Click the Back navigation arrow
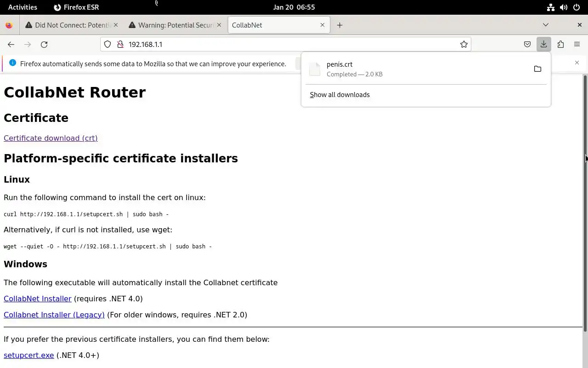Screen dimensions: 588x368 click(11, 44)
